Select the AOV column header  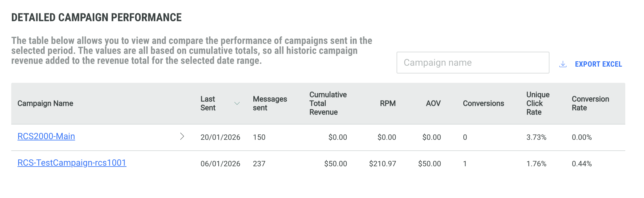[x=433, y=103]
